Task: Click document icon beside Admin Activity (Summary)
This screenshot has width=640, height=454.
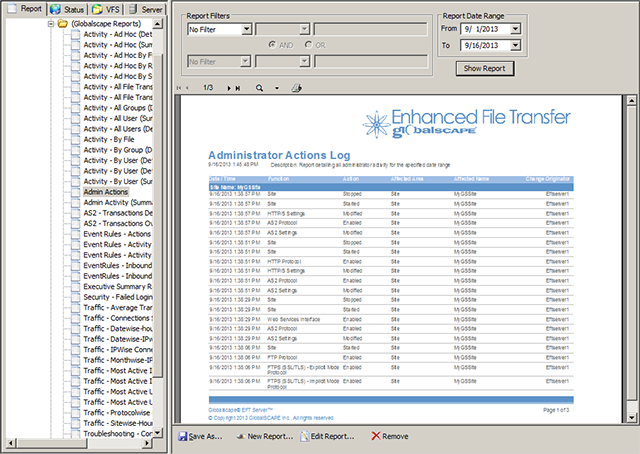Action: [76, 203]
